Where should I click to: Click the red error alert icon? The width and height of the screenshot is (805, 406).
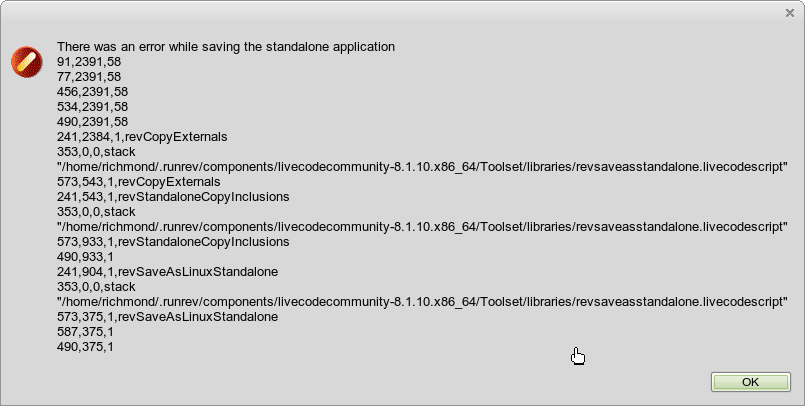pos(26,61)
